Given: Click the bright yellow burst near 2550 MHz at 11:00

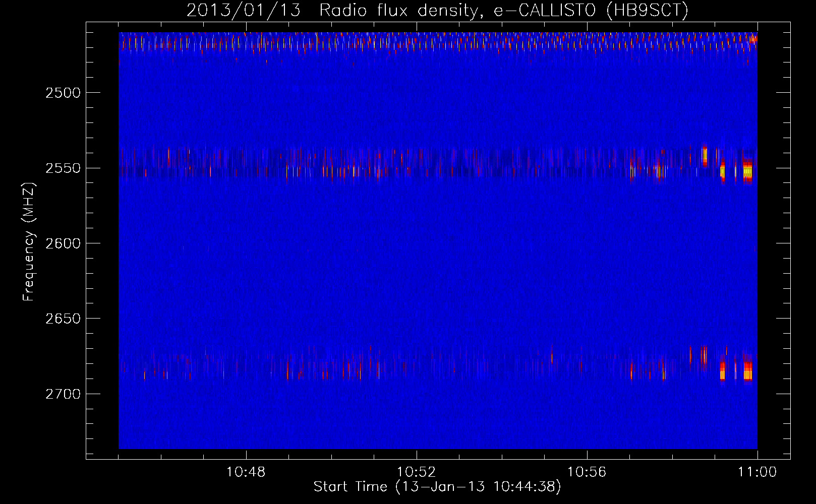Looking at the screenshot, I should click(x=747, y=172).
